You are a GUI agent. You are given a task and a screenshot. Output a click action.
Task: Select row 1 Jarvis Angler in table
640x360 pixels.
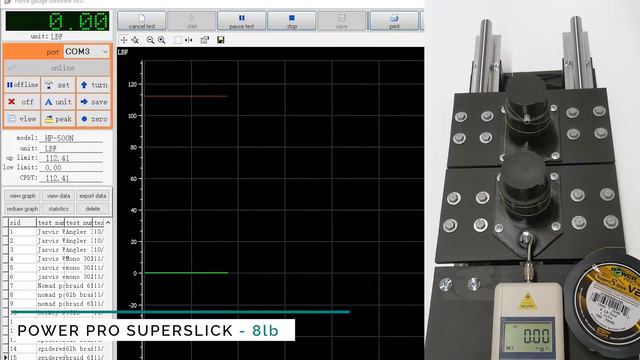(56, 231)
